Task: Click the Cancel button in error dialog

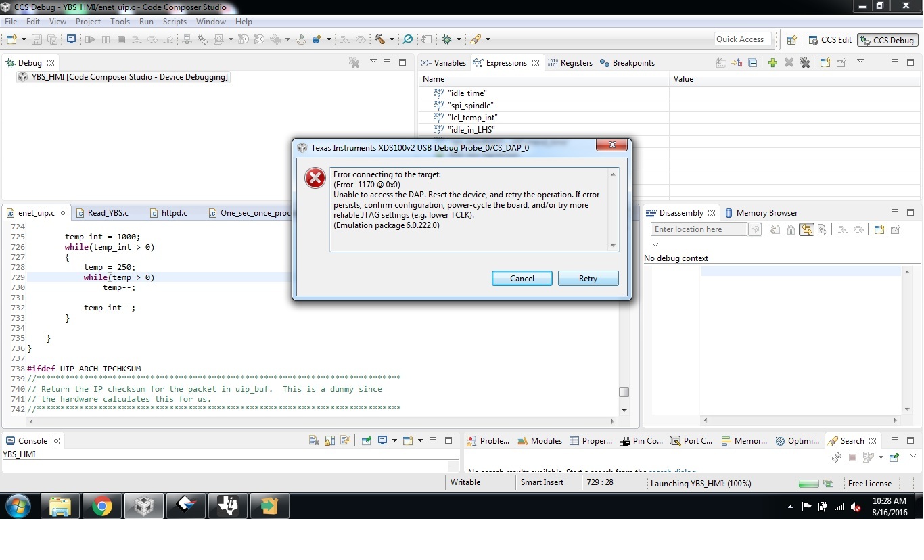Action: coord(522,279)
